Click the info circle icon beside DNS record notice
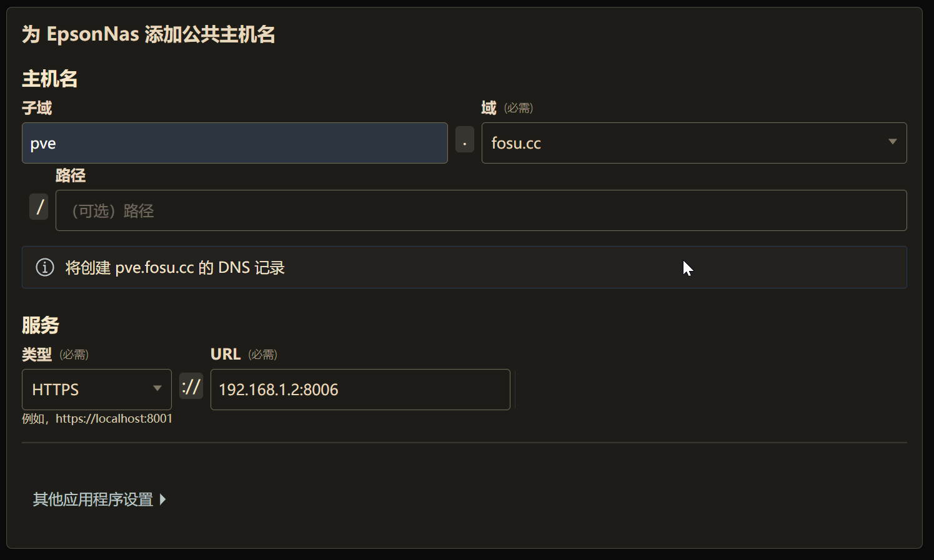This screenshot has width=934, height=560. pyautogui.click(x=44, y=267)
